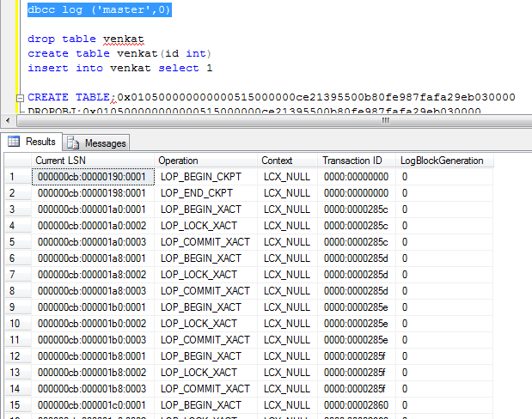Select cell 000000cb:00000198:0001
This screenshot has width=532, height=419.
click(93, 193)
